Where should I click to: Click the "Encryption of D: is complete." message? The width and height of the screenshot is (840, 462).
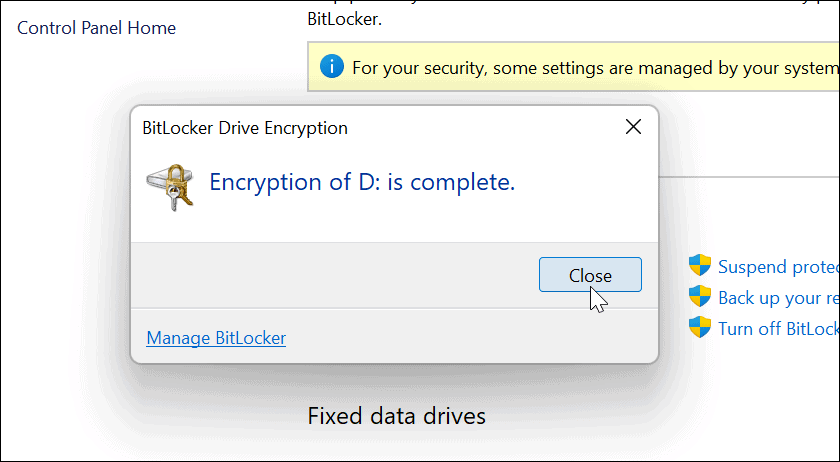(x=362, y=182)
